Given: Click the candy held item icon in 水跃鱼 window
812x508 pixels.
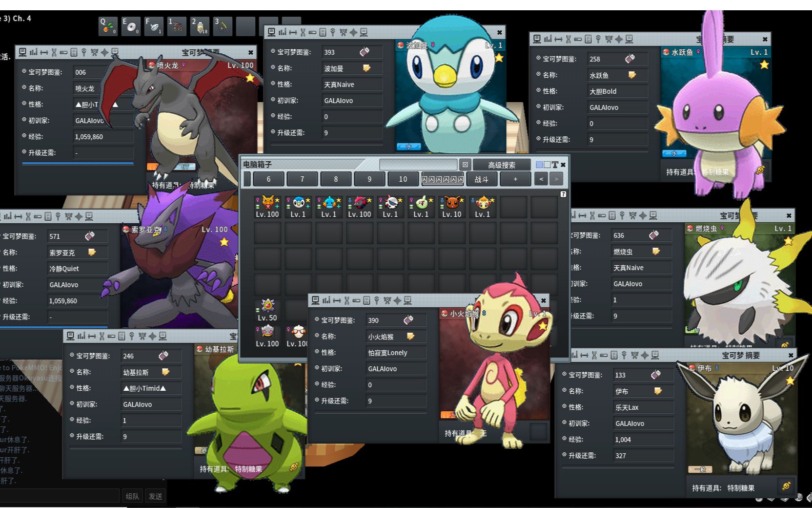Looking at the screenshot, I should (760, 170).
